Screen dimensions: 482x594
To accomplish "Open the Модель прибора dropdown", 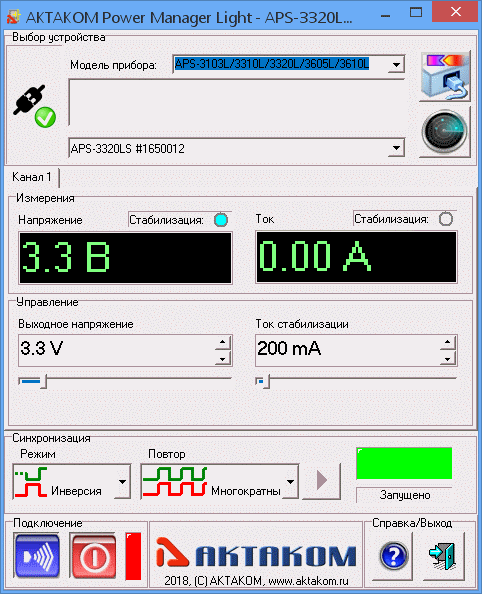I will pos(396,64).
